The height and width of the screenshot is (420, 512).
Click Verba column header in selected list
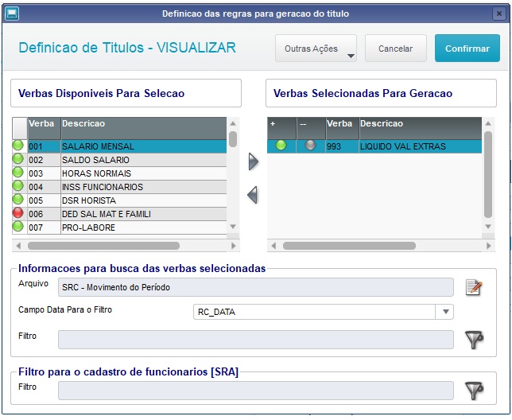click(x=343, y=128)
